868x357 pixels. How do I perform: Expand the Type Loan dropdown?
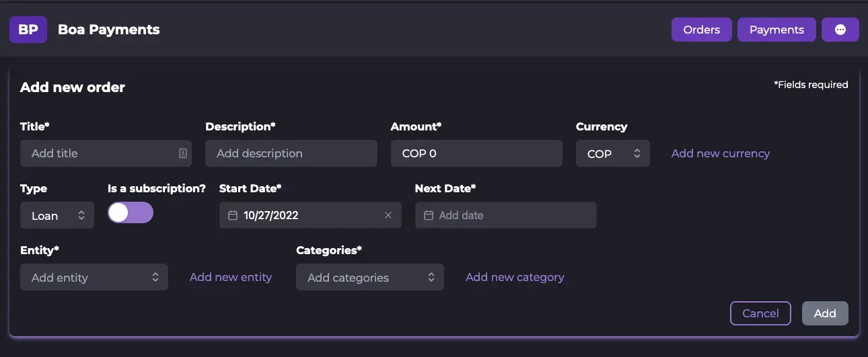57,216
